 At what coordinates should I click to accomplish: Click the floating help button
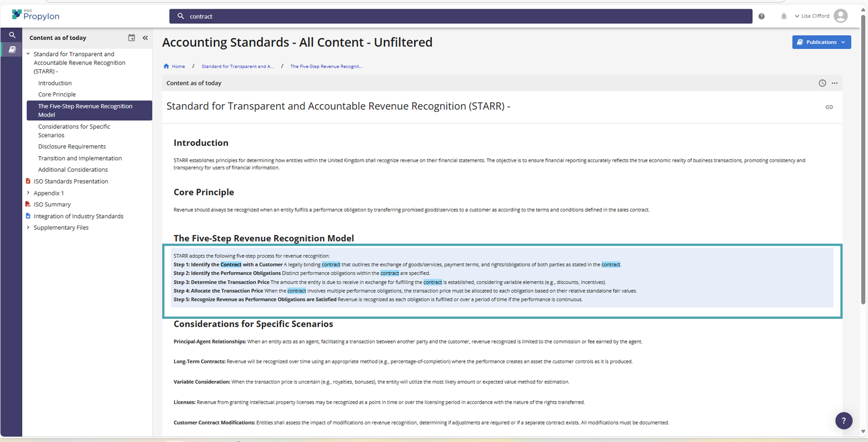point(843,420)
